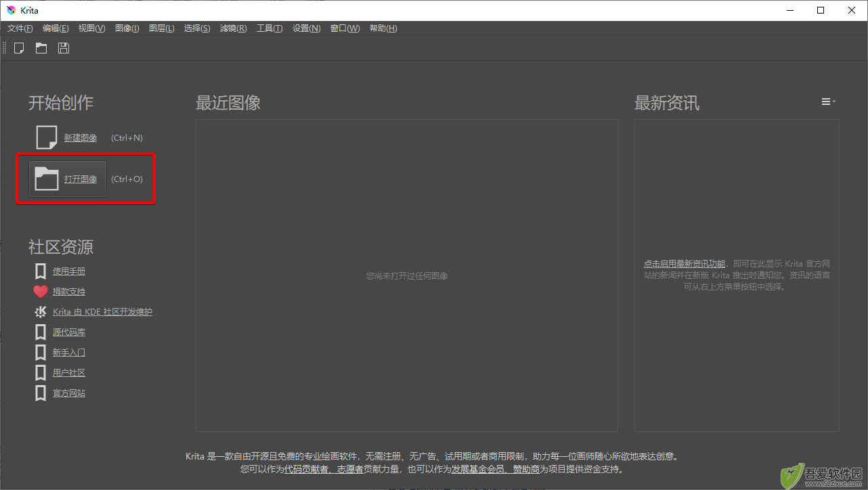Click Krita 由 KDE 社区开发维护 link
The width and height of the screenshot is (868, 490).
tap(102, 312)
